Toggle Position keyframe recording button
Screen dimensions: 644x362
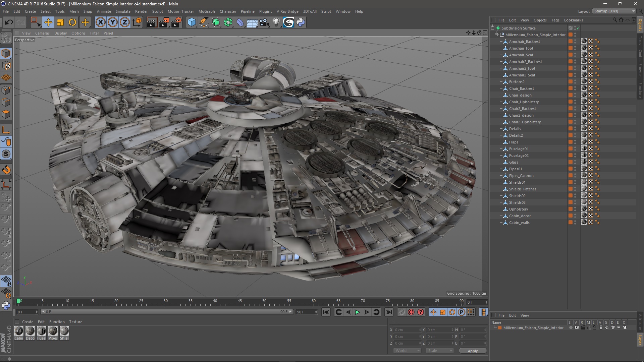[x=433, y=312]
